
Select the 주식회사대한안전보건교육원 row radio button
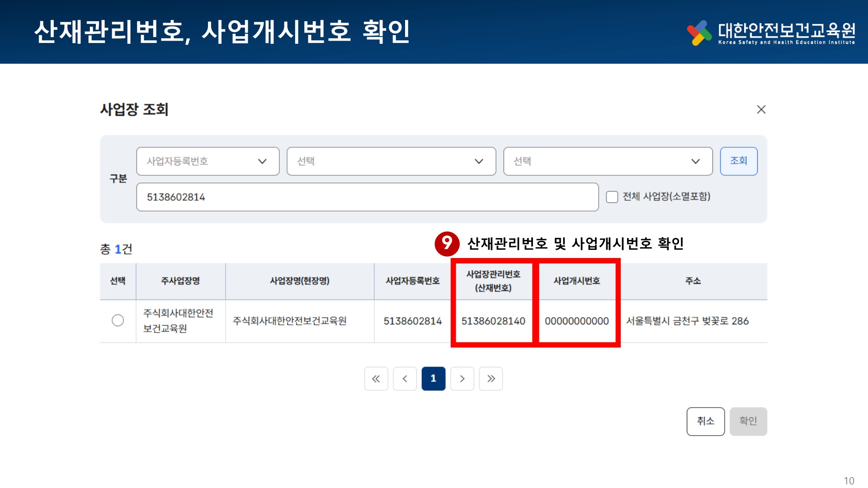point(118,320)
